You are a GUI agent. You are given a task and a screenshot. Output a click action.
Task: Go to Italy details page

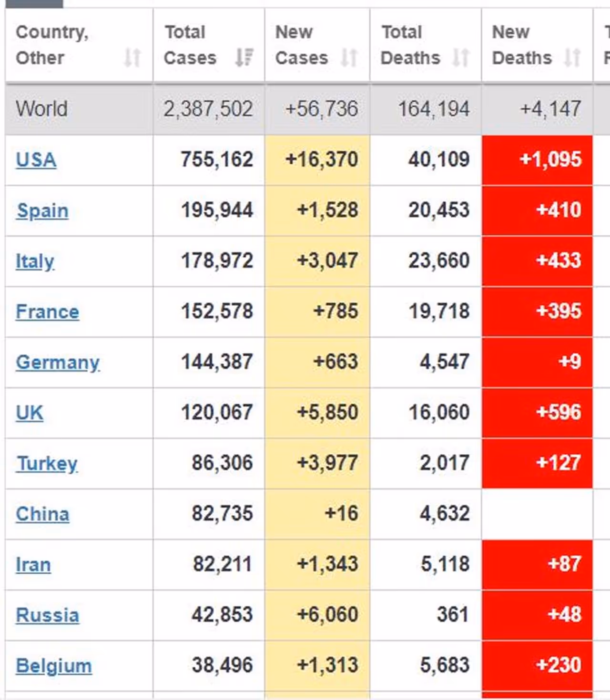pos(35,261)
